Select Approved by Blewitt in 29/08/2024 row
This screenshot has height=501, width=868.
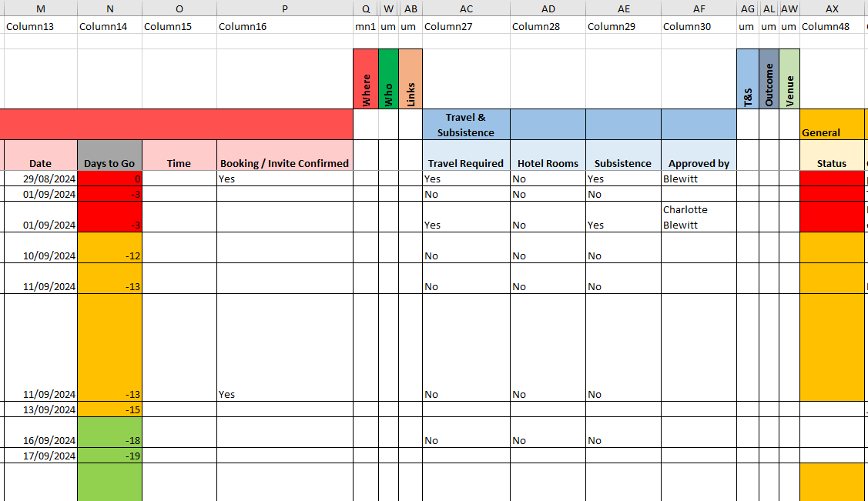click(x=699, y=179)
